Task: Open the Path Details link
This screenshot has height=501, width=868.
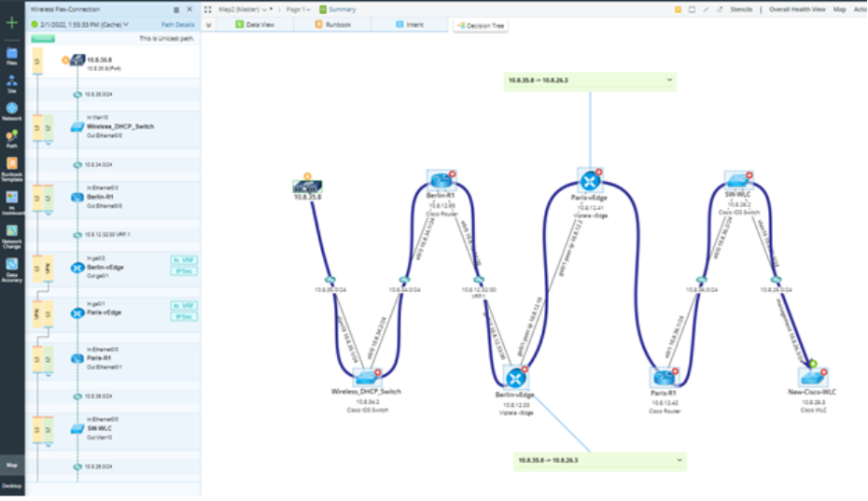Action: point(178,24)
